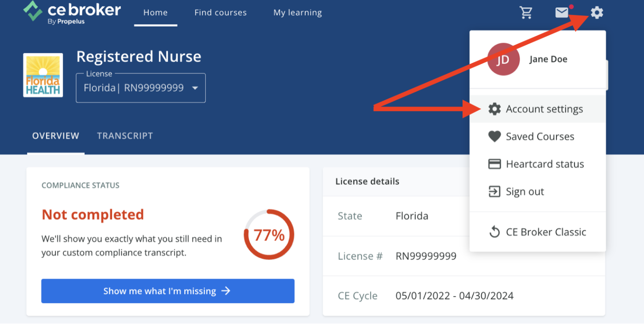This screenshot has width=644, height=324.
Task: Go to the Home nav item
Action: pyautogui.click(x=155, y=13)
